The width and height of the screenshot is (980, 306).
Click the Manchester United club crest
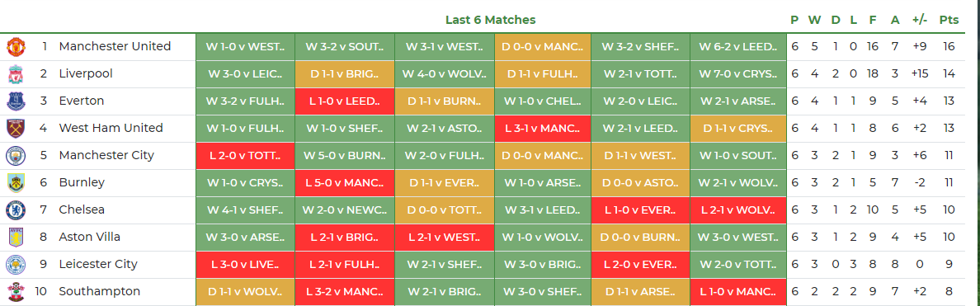16,46
